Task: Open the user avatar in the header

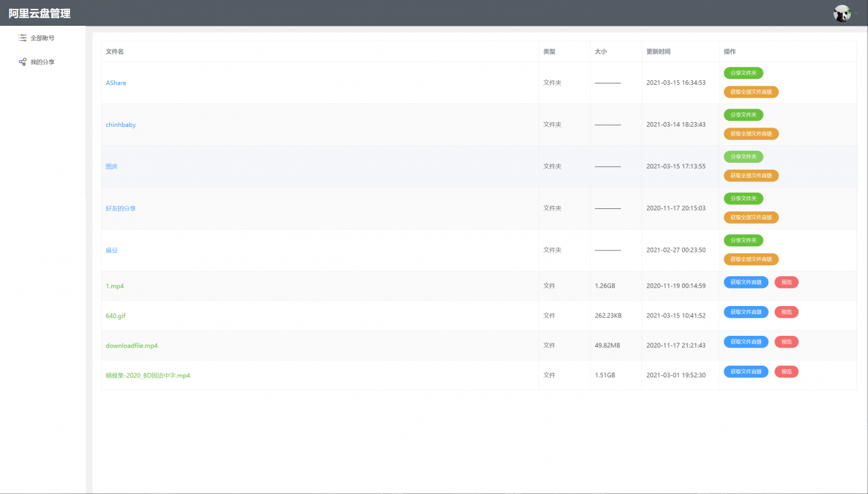Action: (x=842, y=14)
